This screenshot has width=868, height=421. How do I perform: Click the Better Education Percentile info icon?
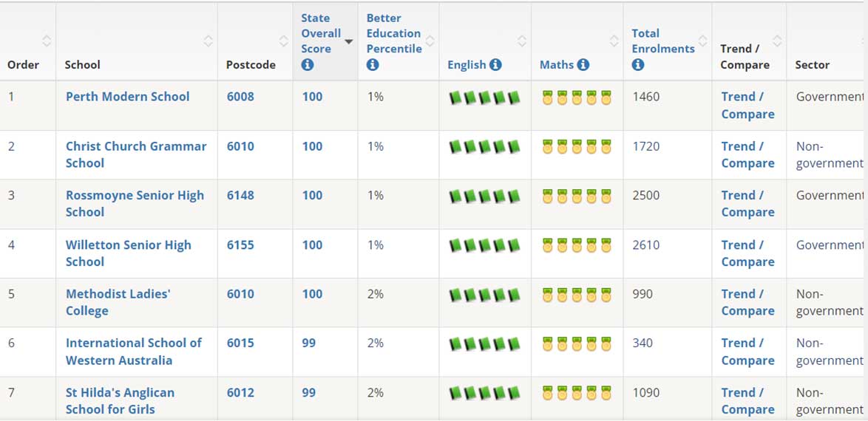pyautogui.click(x=373, y=65)
